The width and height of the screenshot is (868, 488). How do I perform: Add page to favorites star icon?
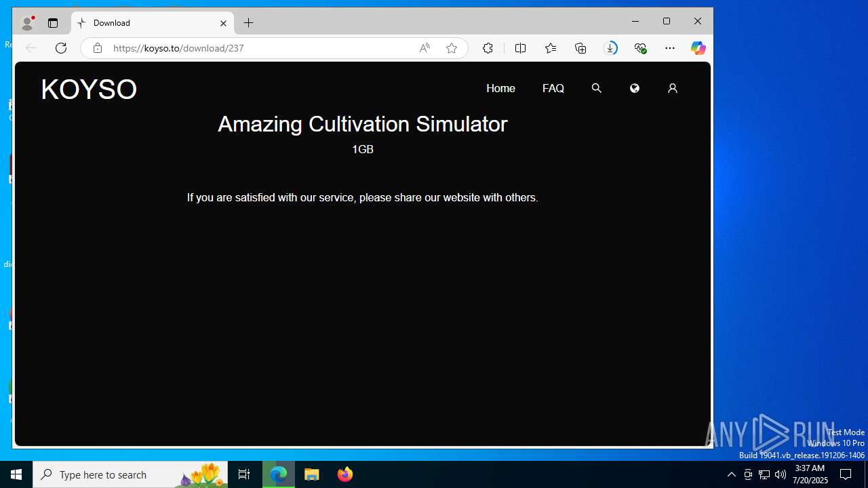452,48
